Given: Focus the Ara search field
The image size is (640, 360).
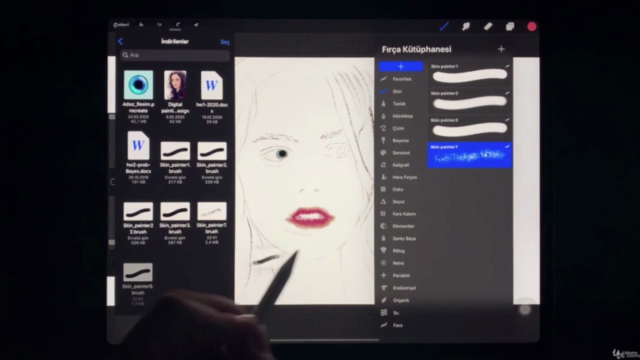Looking at the screenshot, I should pyautogui.click(x=175, y=55).
